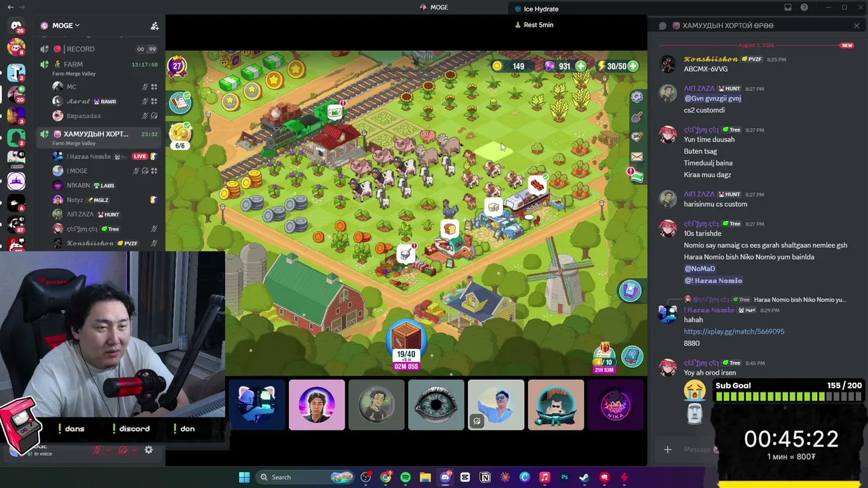The height and width of the screenshot is (488, 868).
Task: Watch the LIVE stream of Haraa Nomio
Action: point(140,157)
